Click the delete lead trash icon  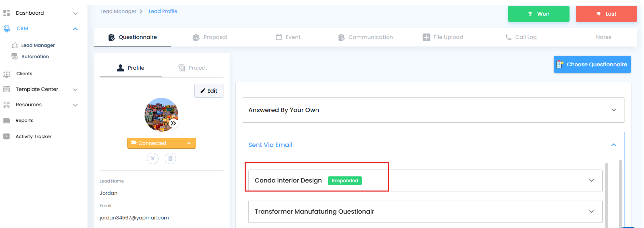170,159
